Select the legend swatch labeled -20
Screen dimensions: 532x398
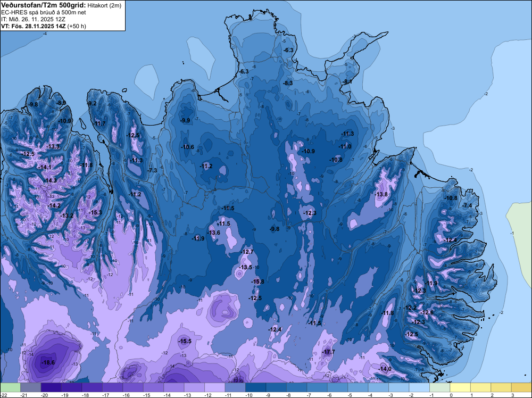click(51, 387)
